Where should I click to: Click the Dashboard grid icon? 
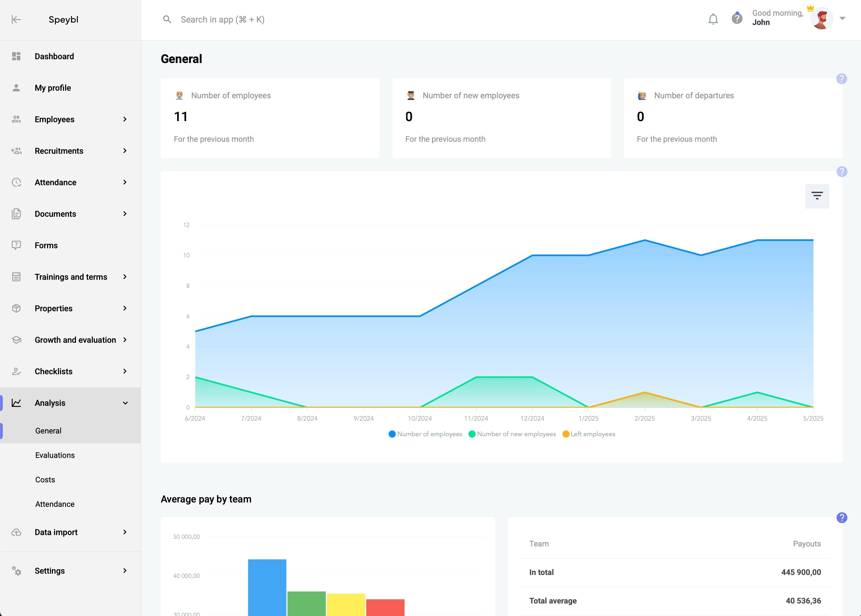pos(16,56)
